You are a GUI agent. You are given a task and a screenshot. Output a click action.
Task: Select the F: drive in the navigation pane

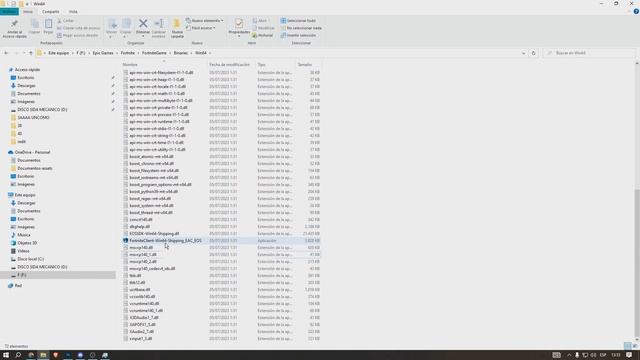click(58, 275)
